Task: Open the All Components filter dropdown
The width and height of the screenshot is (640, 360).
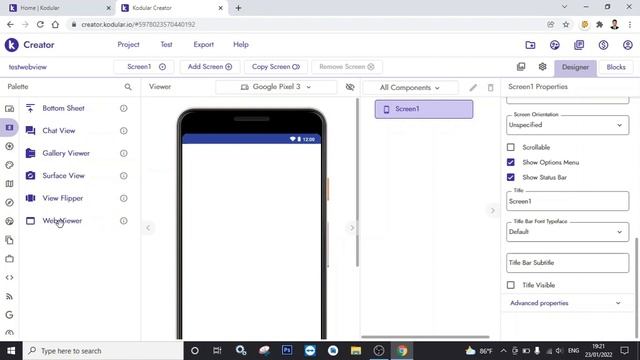Action: click(x=410, y=87)
